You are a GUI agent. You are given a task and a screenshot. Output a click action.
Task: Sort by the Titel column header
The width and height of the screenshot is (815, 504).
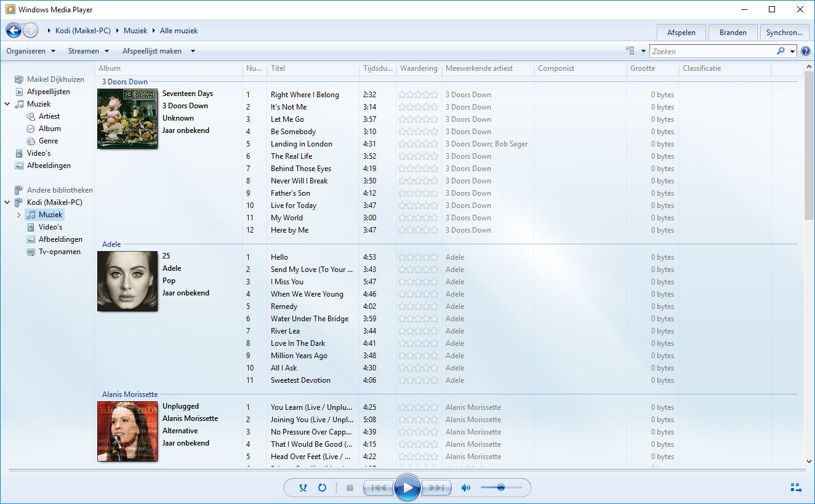tap(313, 68)
